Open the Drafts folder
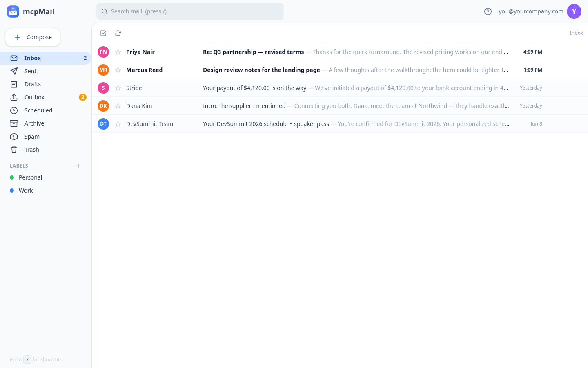Image resolution: width=588 pixels, height=368 pixels. coord(46,84)
